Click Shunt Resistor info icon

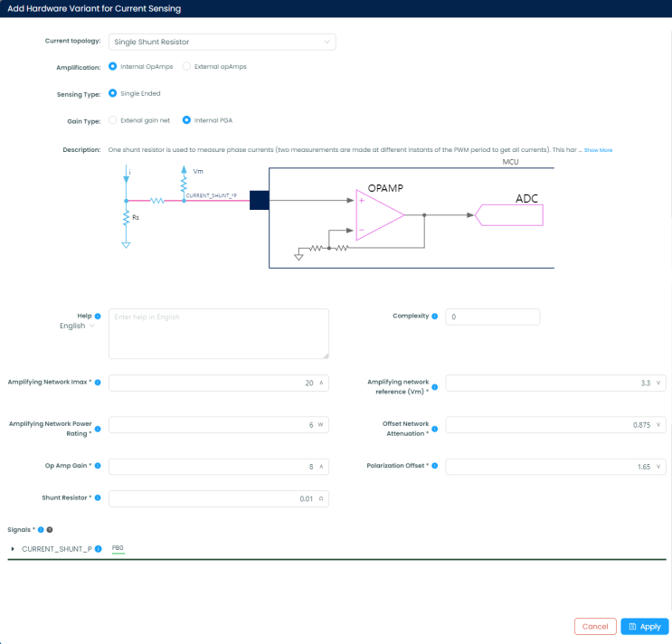click(98, 497)
